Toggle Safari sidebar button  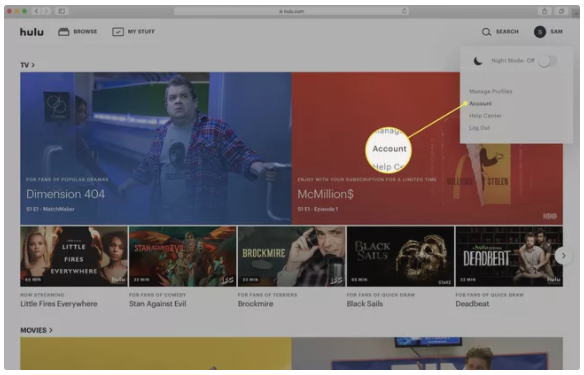click(62, 11)
